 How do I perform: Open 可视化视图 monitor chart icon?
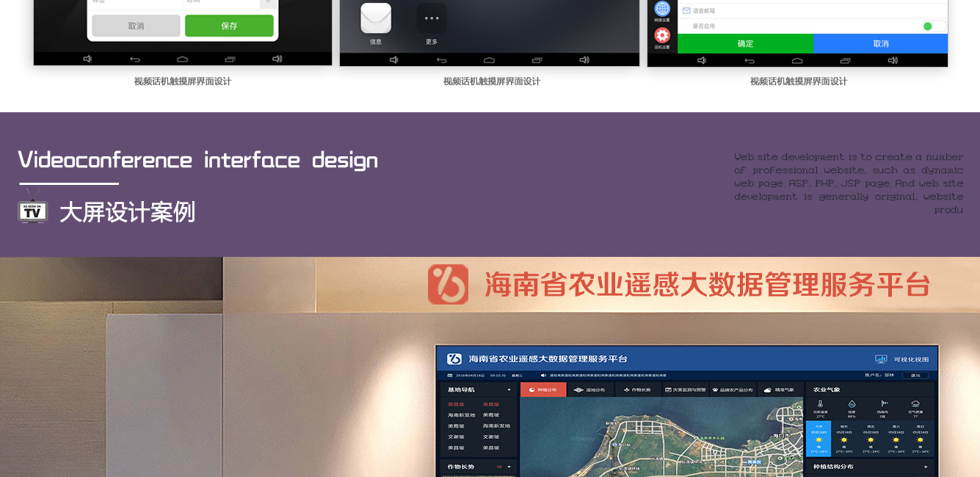pos(881,359)
